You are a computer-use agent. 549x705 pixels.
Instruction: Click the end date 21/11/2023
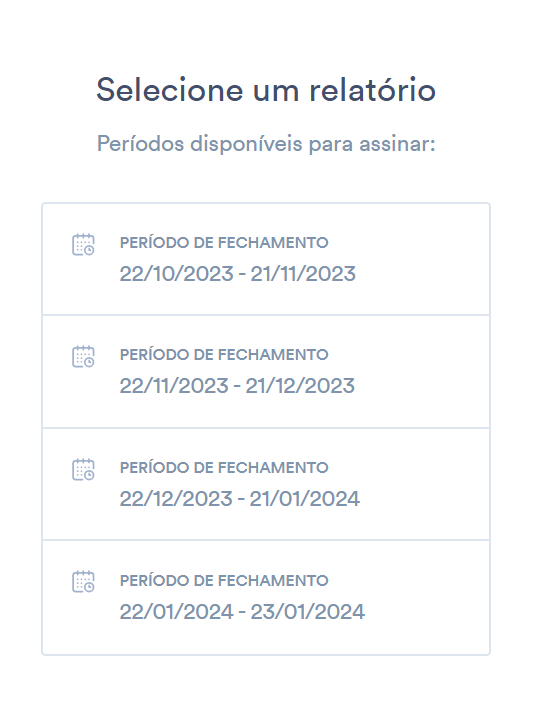pyautogui.click(x=303, y=274)
